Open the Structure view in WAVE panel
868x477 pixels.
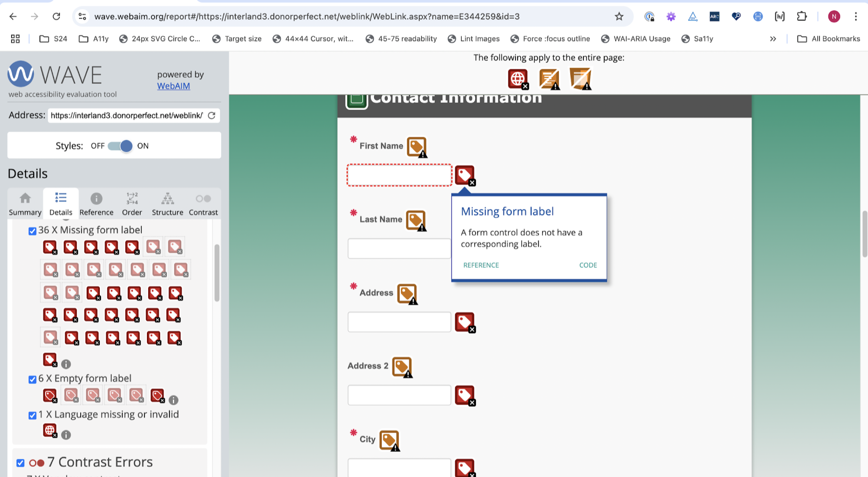(167, 203)
